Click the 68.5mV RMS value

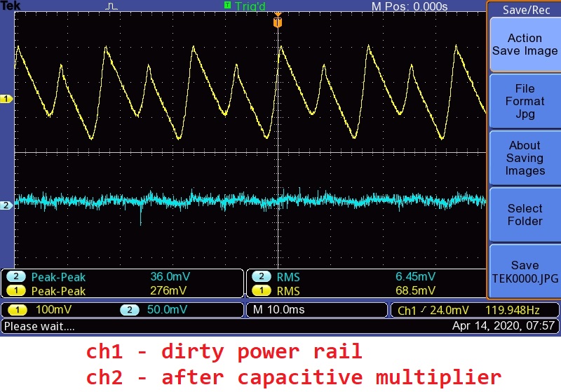(415, 290)
